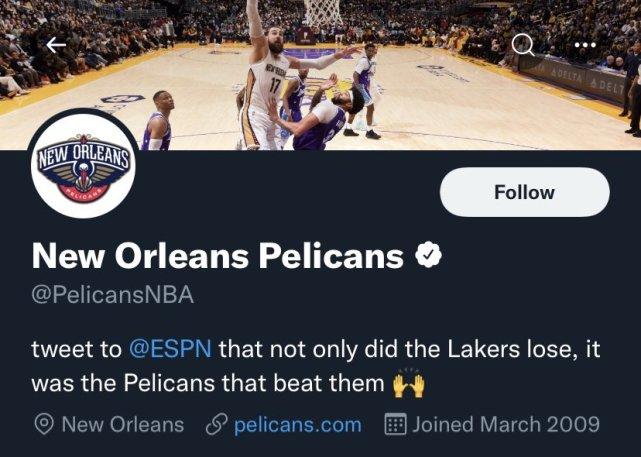Viewport: 641px width, 457px height.
Task: Tap the basketball net in the banner
Action: 323,12
